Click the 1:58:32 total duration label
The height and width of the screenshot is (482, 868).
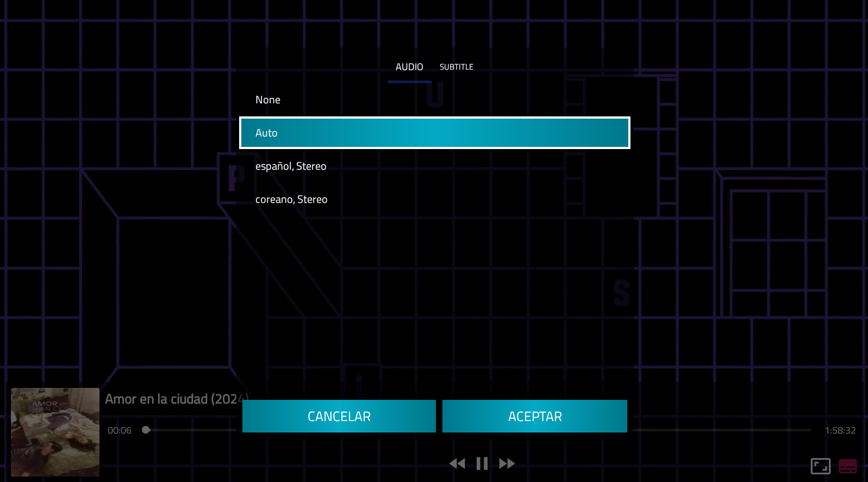pos(840,430)
